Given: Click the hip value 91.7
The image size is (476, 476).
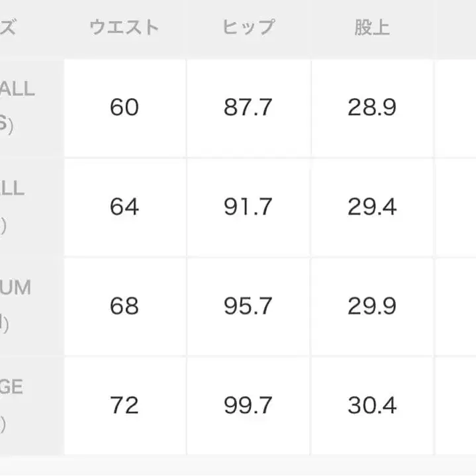Looking at the screenshot, I should 248,207.
